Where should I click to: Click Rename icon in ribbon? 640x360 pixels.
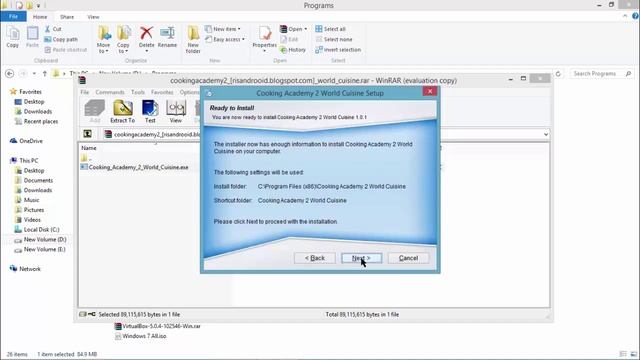[167, 37]
